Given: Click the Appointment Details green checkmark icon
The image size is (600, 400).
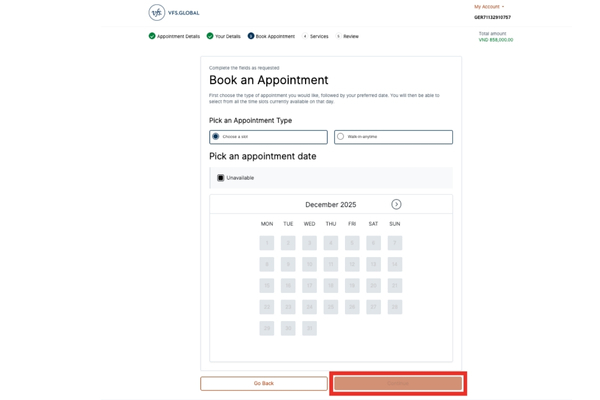Looking at the screenshot, I should coord(152,36).
